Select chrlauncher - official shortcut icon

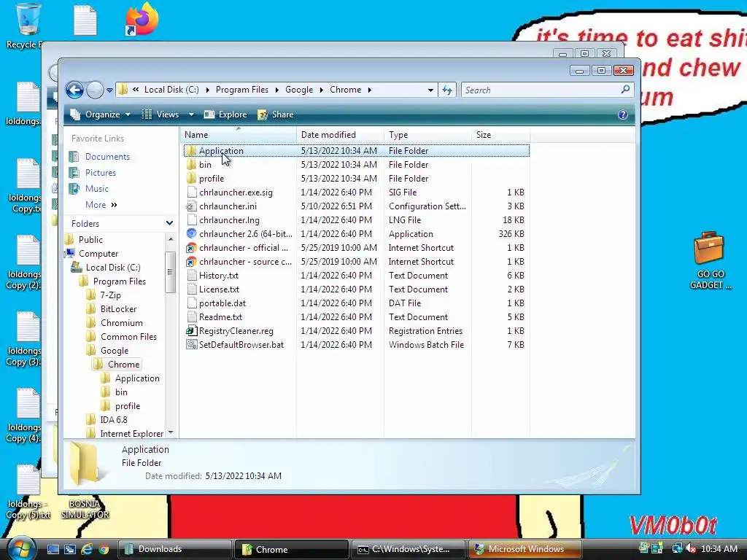click(x=192, y=248)
